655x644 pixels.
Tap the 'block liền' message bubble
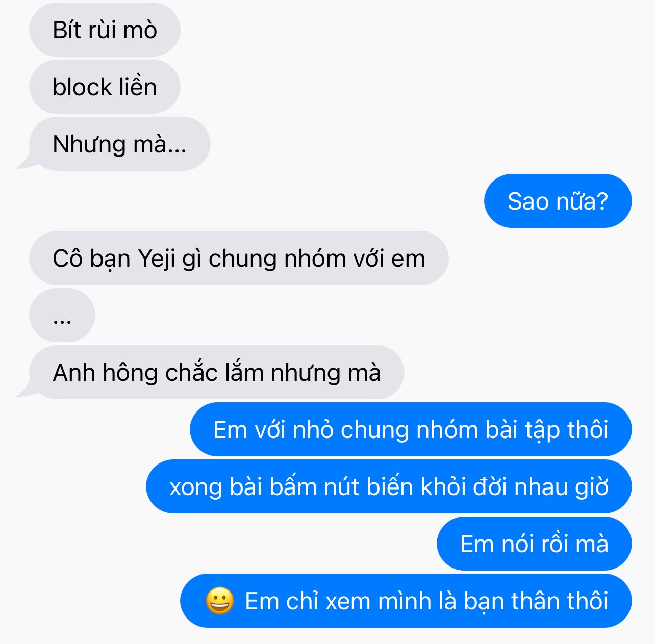point(105,87)
